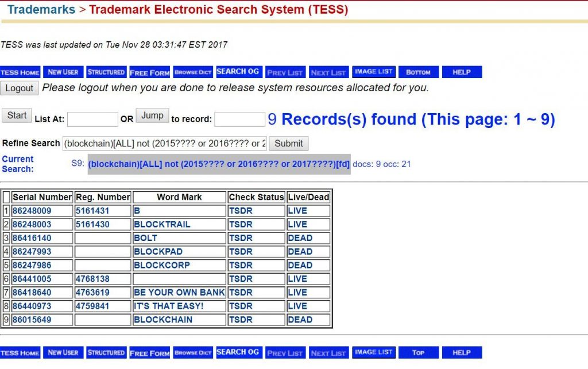Open Free Form search from the top bar
Screen dimensions: 588x369
(150, 72)
